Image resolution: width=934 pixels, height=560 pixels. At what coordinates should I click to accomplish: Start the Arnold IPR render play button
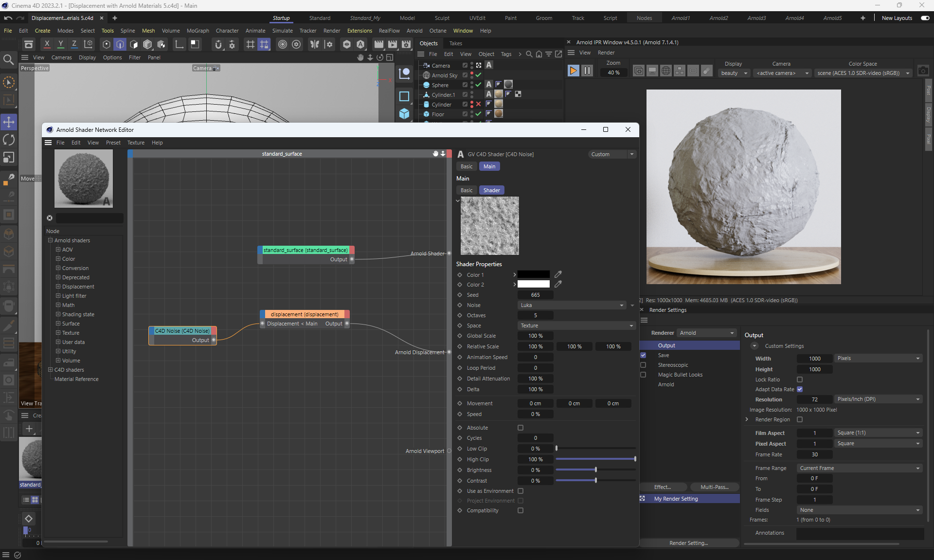click(x=573, y=71)
